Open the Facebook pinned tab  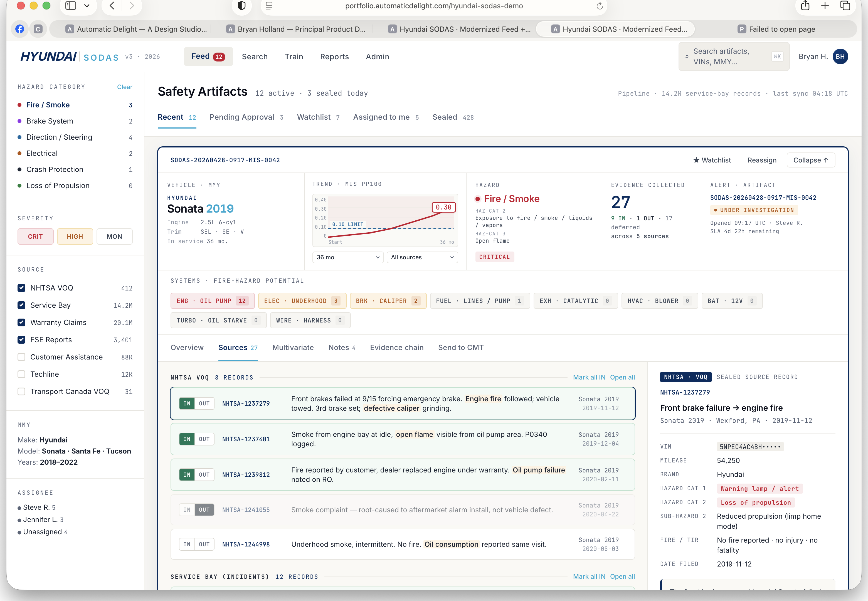click(x=19, y=29)
